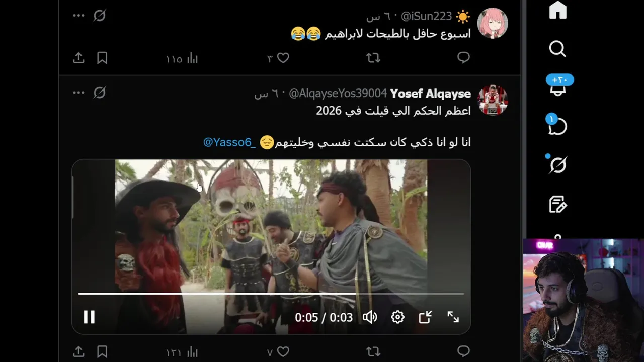Open more options menu on iSun223's post
Image resolution: width=644 pixels, height=362 pixels.
78,16
